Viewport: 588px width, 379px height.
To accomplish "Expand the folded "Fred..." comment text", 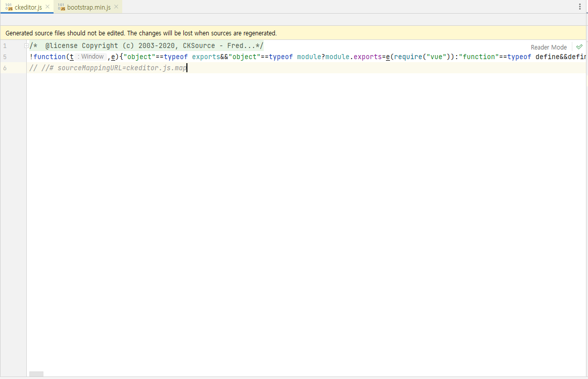I will tap(244, 46).
